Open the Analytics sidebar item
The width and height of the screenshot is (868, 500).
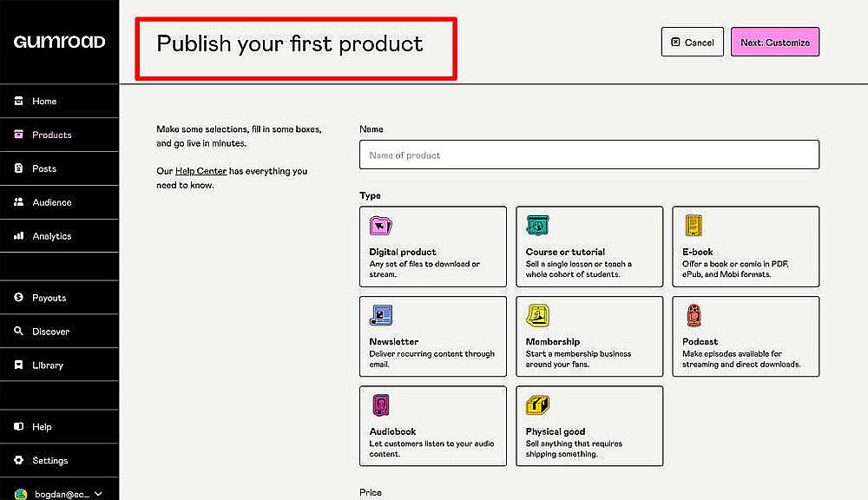point(51,236)
